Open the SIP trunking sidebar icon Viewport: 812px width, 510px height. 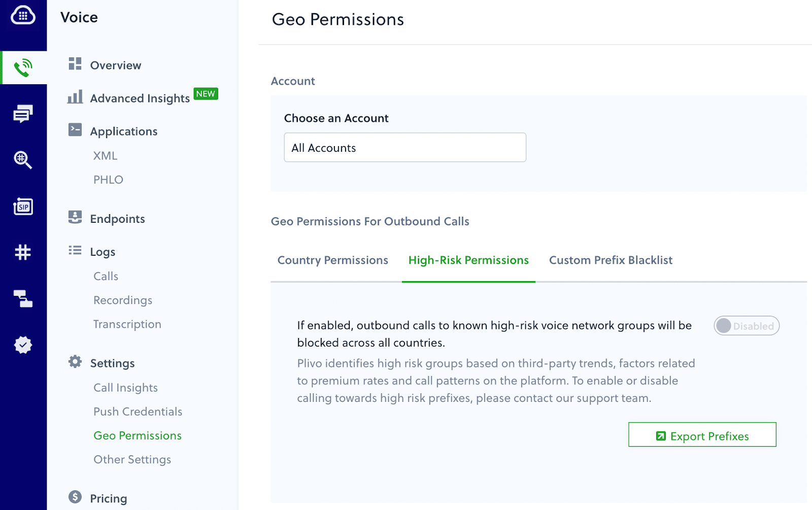point(23,207)
